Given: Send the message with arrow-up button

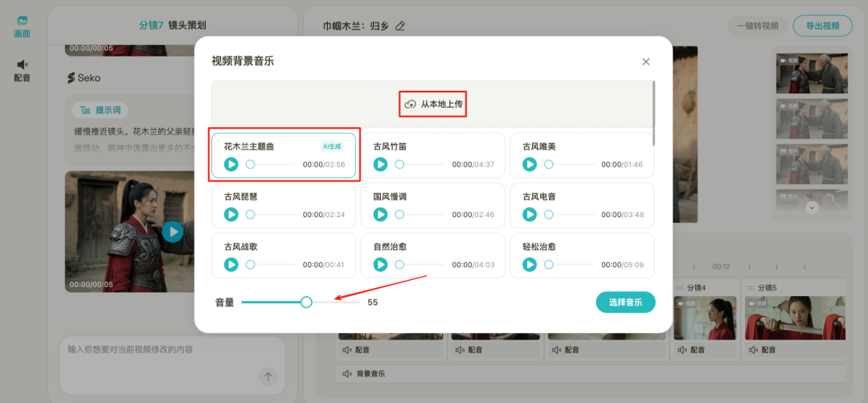Looking at the screenshot, I should (x=268, y=377).
